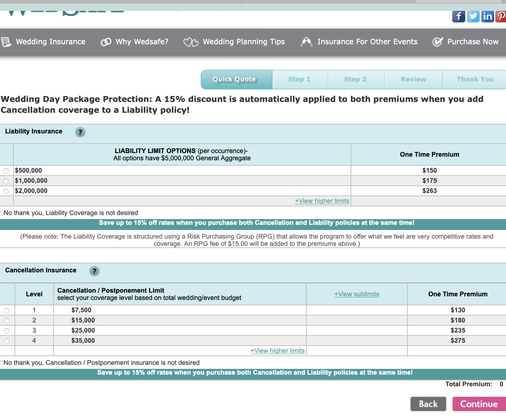Open the Wedding Insurance menu

[51, 42]
